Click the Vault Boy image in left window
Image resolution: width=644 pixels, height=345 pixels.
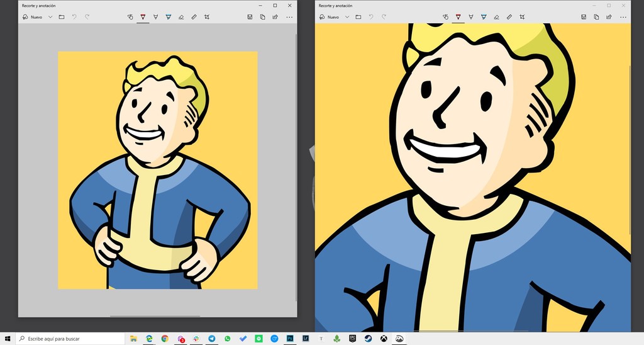click(158, 170)
